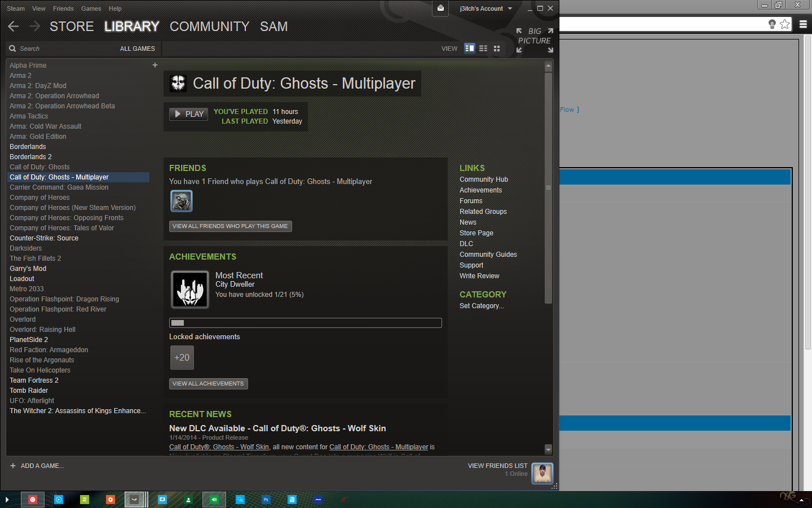This screenshot has width=812, height=508.
Task: Click View All Friends Who Play This Game
Action: pyautogui.click(x=231, y=226)
